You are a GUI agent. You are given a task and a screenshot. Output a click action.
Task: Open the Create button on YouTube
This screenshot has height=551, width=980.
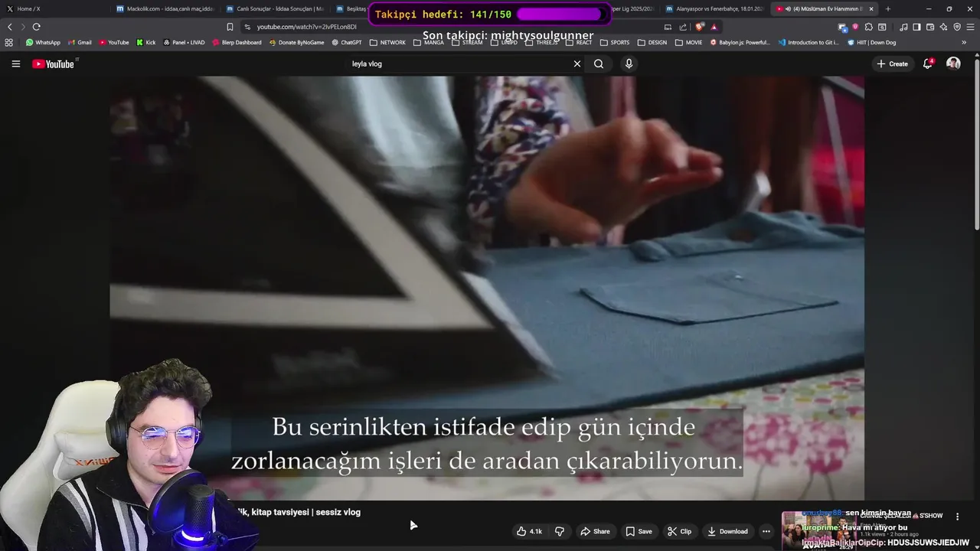(893, 64)
